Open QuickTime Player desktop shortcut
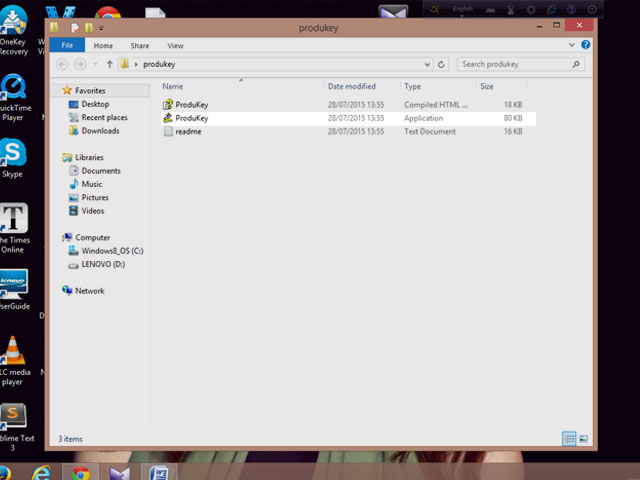This screenshot has width=640, height=480. click(x=15, y=98)
